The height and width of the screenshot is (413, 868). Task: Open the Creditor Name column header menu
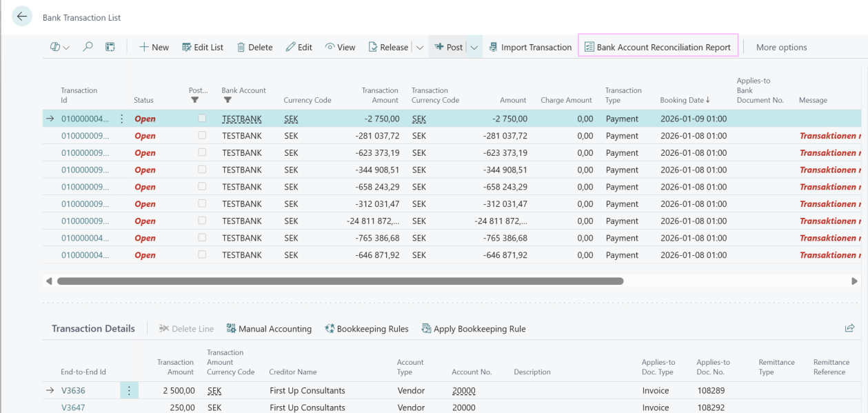[293, 372]
